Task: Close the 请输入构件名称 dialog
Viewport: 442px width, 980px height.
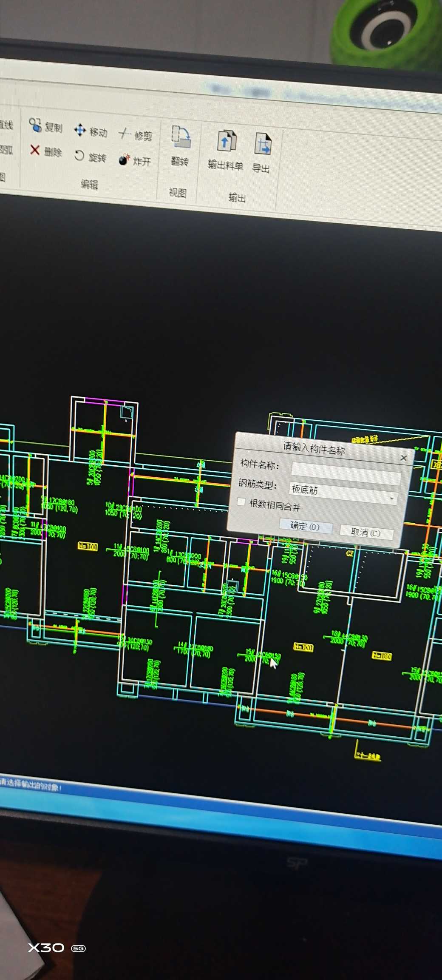Action: coord(404,458)
